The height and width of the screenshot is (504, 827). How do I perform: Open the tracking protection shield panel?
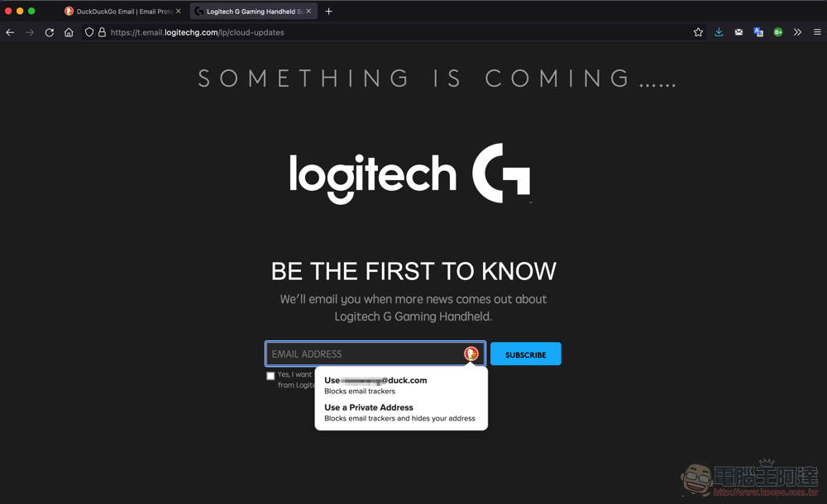coord(89,33)
